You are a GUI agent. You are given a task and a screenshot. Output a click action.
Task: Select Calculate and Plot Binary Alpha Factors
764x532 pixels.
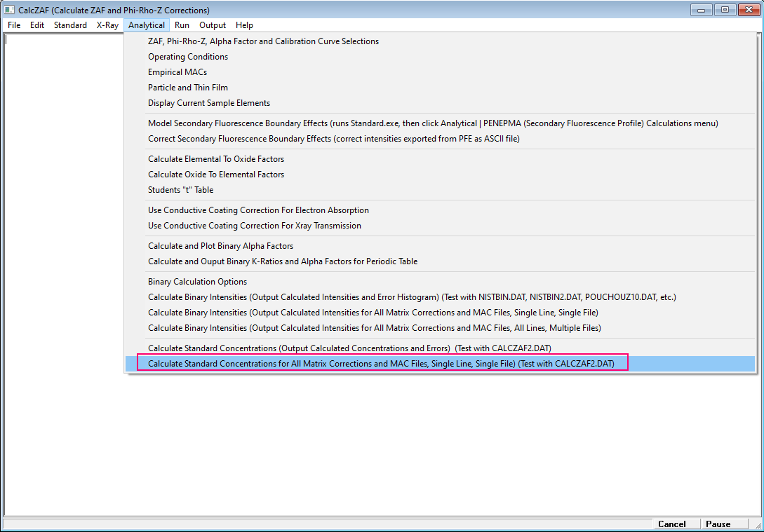(x=220, y=246)
